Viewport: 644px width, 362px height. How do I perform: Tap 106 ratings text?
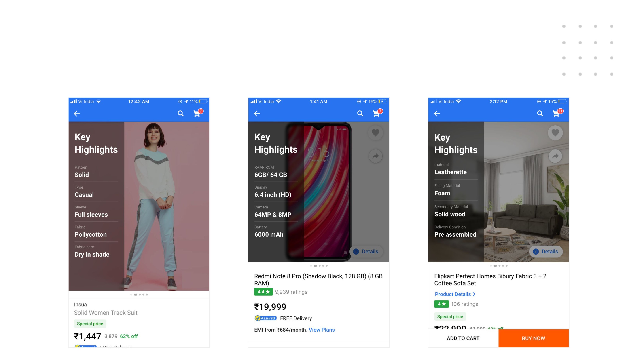tap(464, 304)
